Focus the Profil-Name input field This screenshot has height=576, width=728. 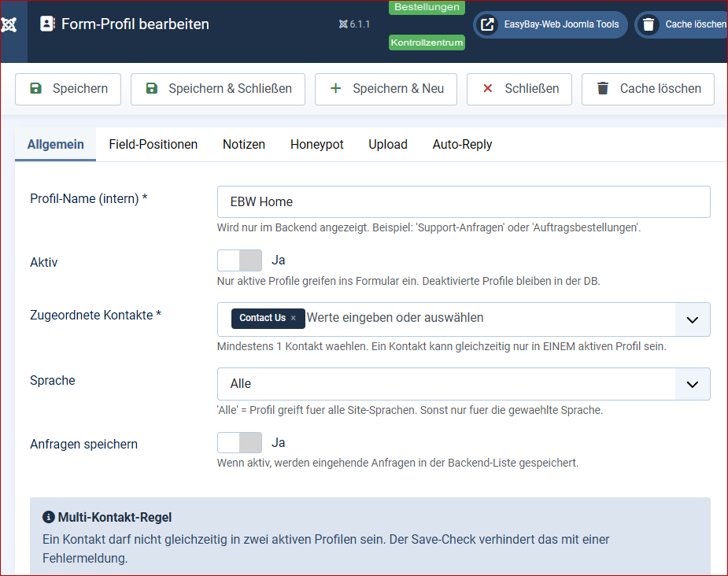coord(464,202)
